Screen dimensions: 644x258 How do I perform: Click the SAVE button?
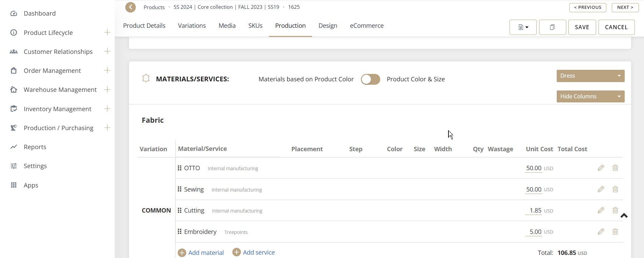[582, 27]
